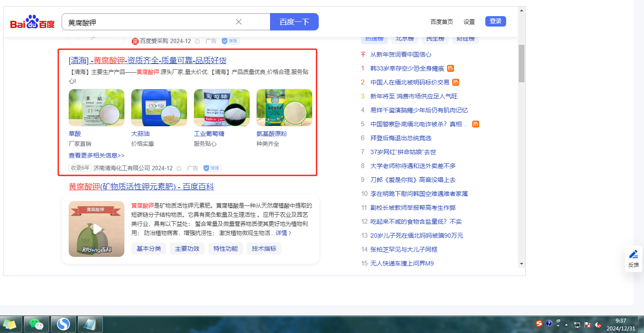Expand dropdown arrow next to 济南清海化工有限公司 2024-12
This screenshot has width=644, height=333.
coord(179,168)
